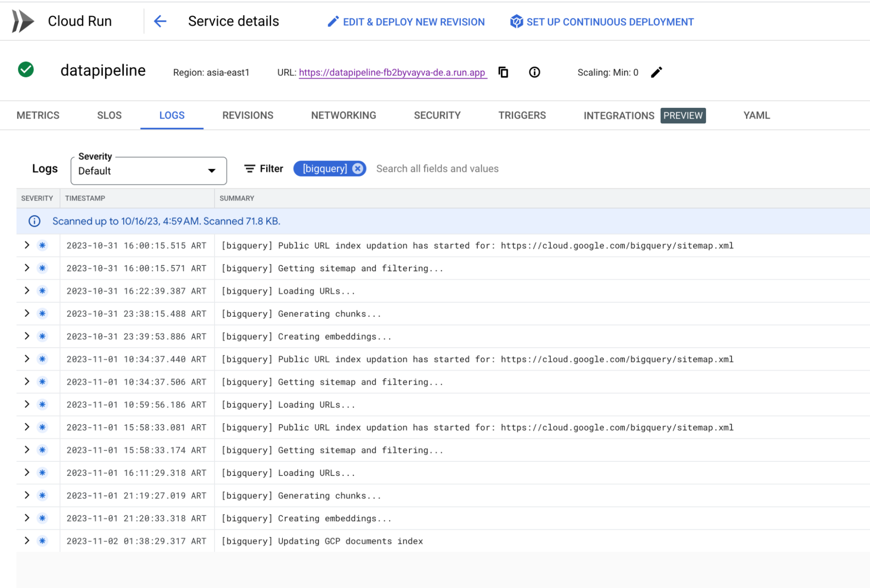Image resolution: width=870 pixels, height=588 pixels.
Task: Expand the 2023-11-01 16:11:29.318 log entry
Action: (27, 472)
